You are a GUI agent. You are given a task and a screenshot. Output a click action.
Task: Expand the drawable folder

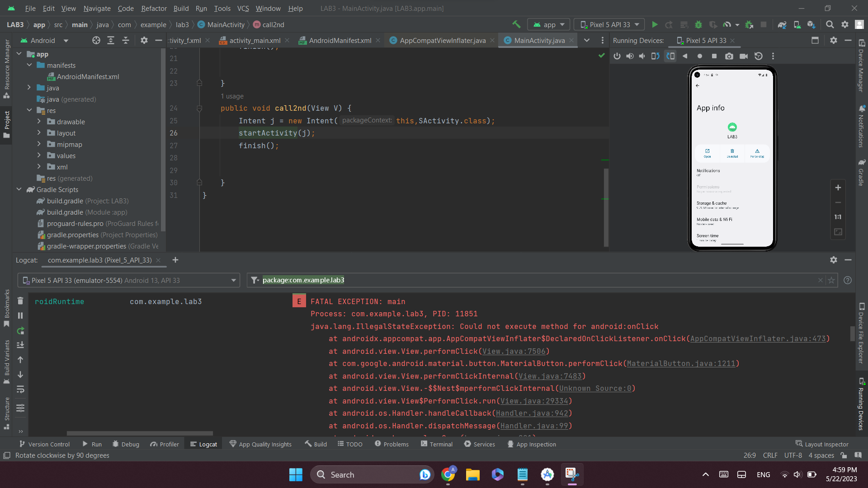pyautogui.click(x=39, y=122)
